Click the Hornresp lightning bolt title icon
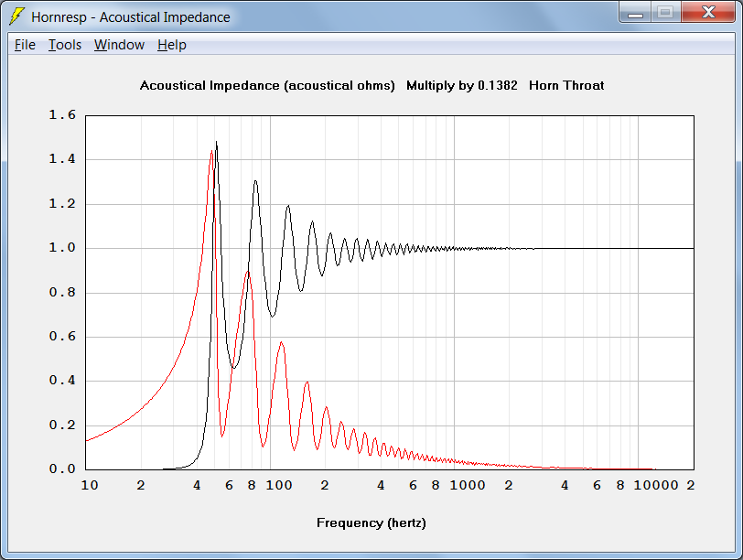This screenshot has width=743, height=560. (x=16, y=16)
